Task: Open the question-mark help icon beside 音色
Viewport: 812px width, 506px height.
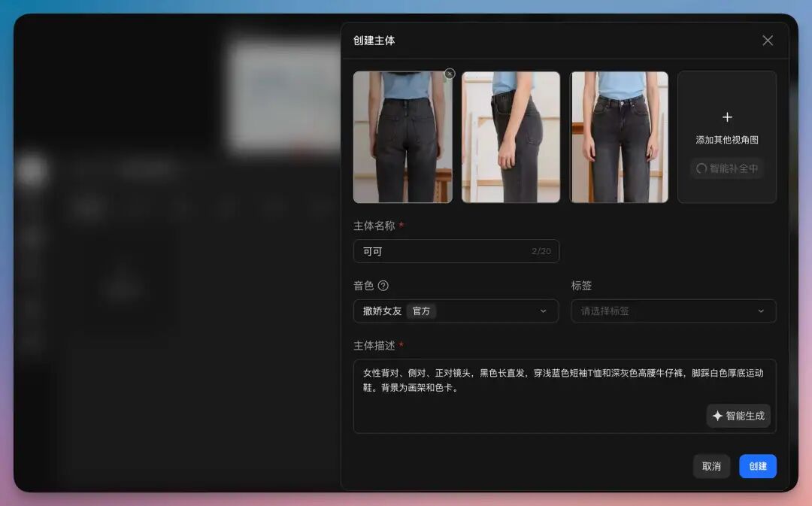Action: point(382,286)
